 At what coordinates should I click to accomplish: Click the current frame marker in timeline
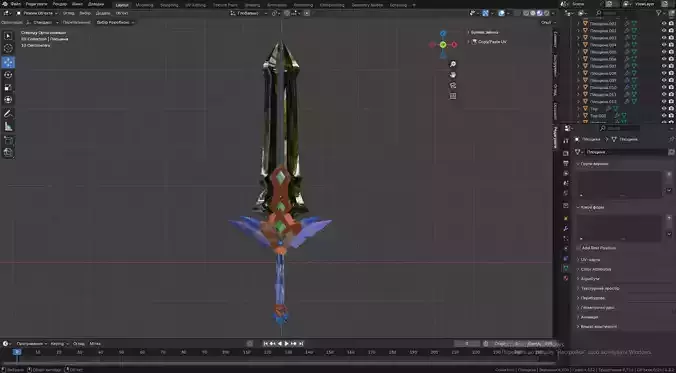click(17, 352)
